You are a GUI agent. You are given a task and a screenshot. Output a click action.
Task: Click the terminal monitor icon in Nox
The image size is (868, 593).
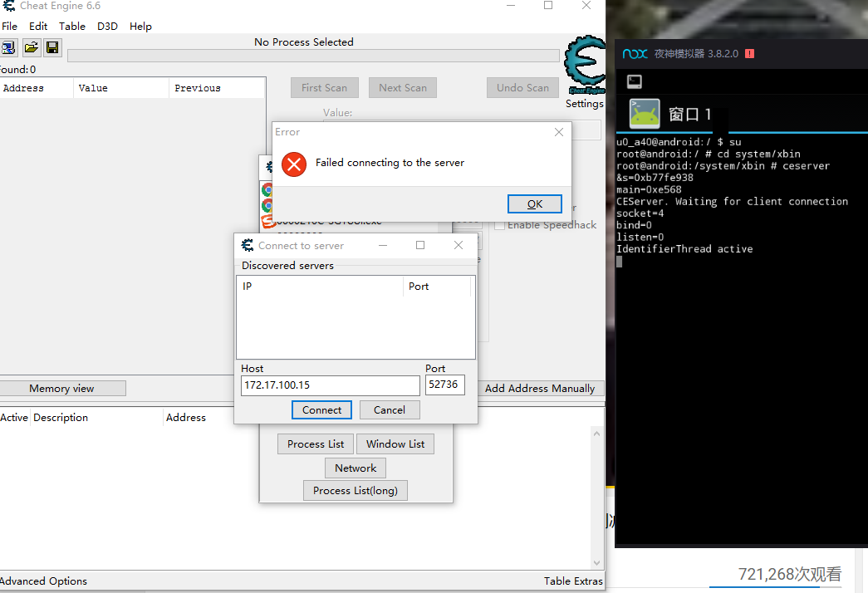pos(635,81)
